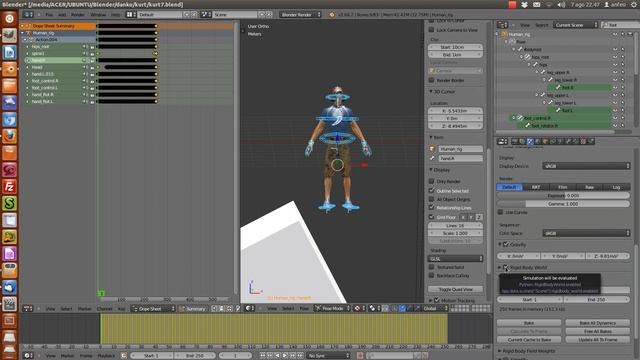
Task: Enable Lock Camera to View checkbox
Action: [431, 30]
